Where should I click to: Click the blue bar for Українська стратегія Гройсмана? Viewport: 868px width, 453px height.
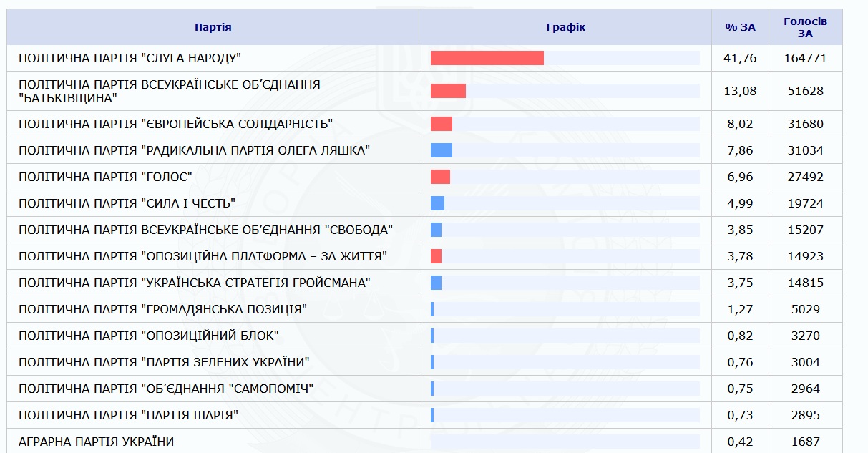[436, 283]
